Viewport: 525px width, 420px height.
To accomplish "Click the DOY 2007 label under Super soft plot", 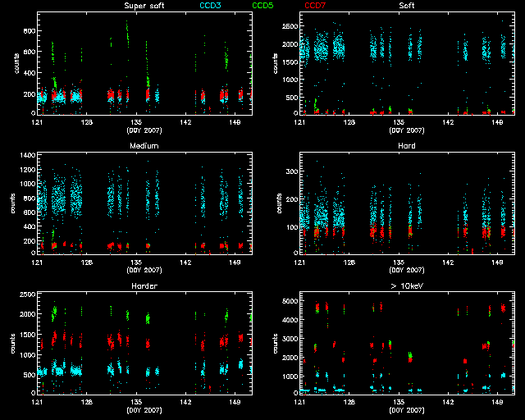I will pyautogui.click(x=144, y=130).
